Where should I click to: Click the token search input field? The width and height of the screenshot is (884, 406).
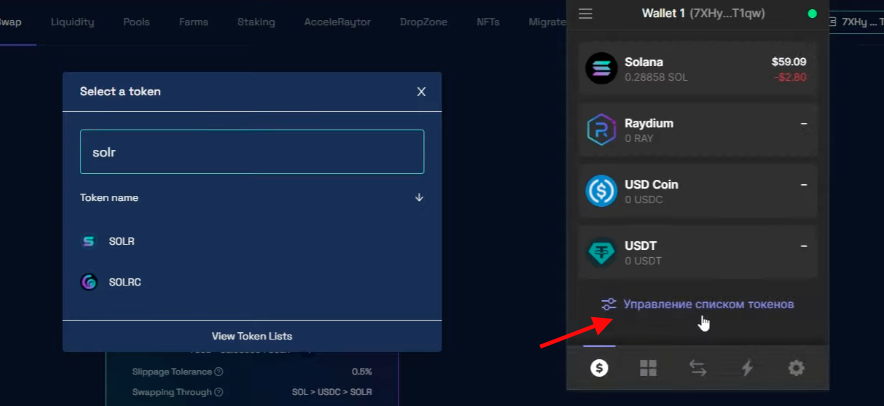pos(252,152)
